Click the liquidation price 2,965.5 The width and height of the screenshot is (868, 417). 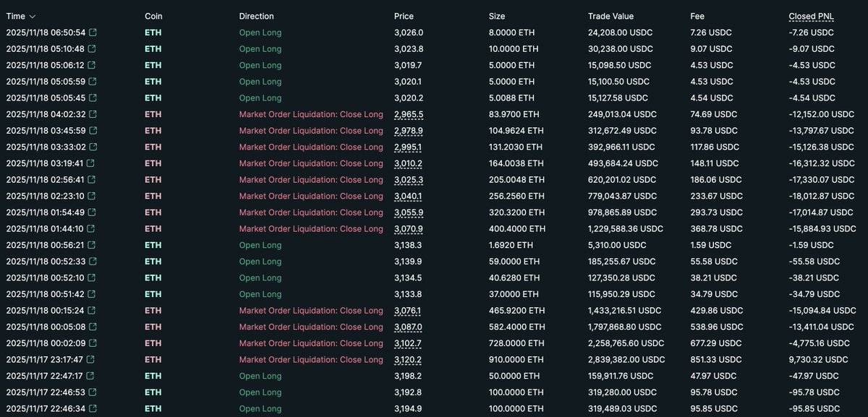click(x=409, y=114)
